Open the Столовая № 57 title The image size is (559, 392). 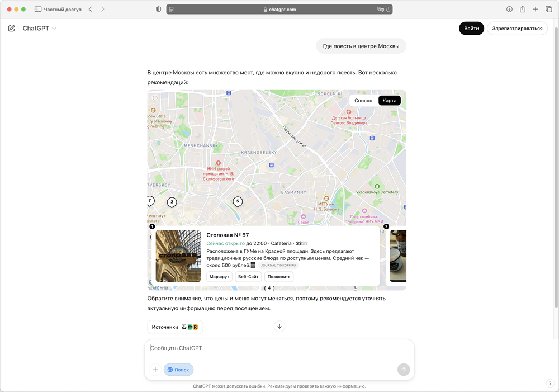pyautogui.click(x=228, y=235)
